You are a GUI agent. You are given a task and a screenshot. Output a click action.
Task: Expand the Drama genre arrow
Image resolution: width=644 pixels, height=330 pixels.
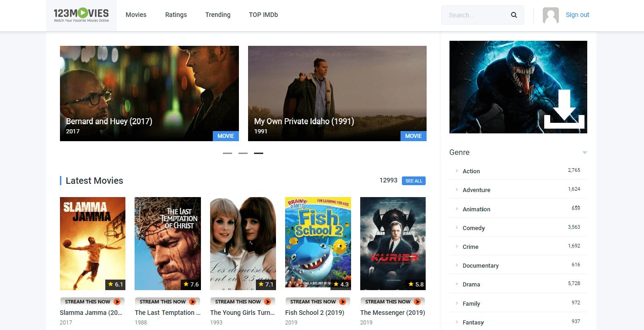click(x=457, y=284)
